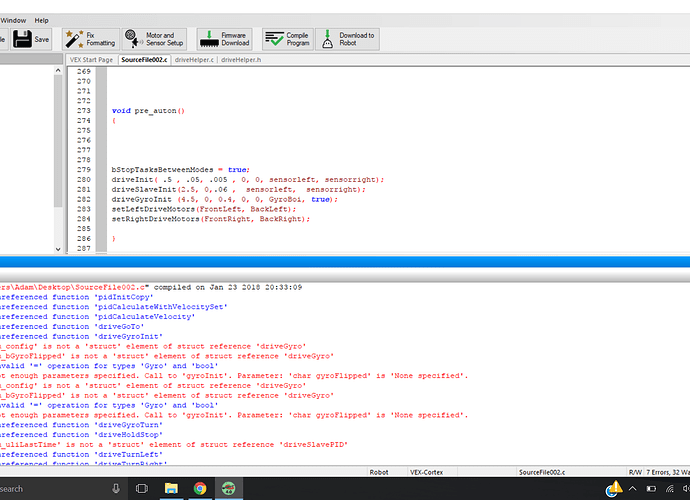Click line number 280 in the gutter
The width and height of the screenshot is (690, 500).
(84, 180)
